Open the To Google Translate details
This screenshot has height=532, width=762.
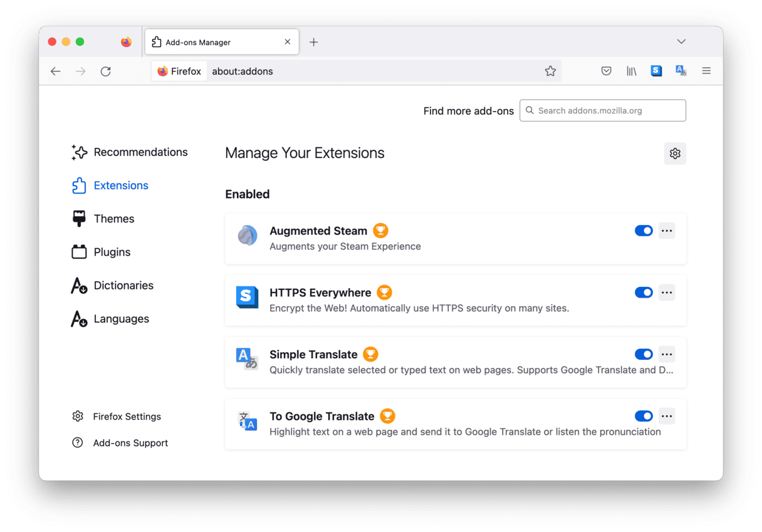tap(456, 424)
